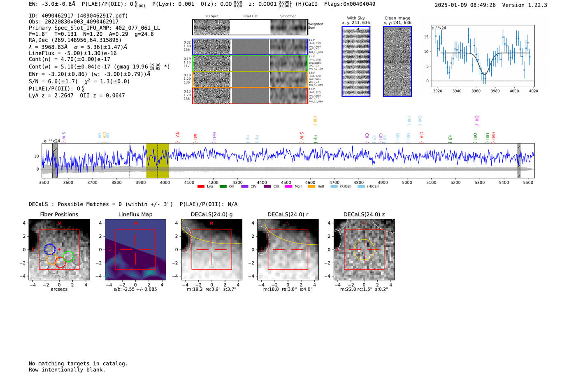Click the Q(z): 0.00 header value
The image size is (576, 392).
point(222,4)
